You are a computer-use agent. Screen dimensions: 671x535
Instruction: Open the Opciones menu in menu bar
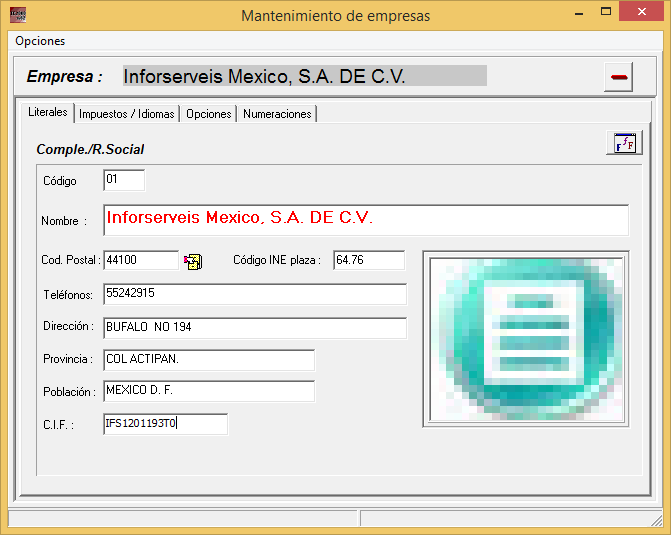click(40, 41)
